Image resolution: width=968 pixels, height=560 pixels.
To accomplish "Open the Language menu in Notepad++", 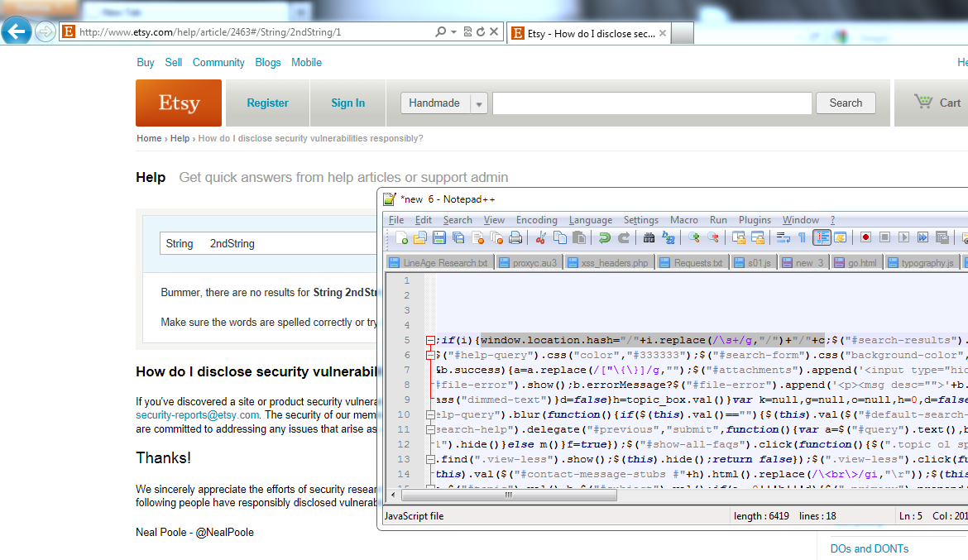I will 591,220.
